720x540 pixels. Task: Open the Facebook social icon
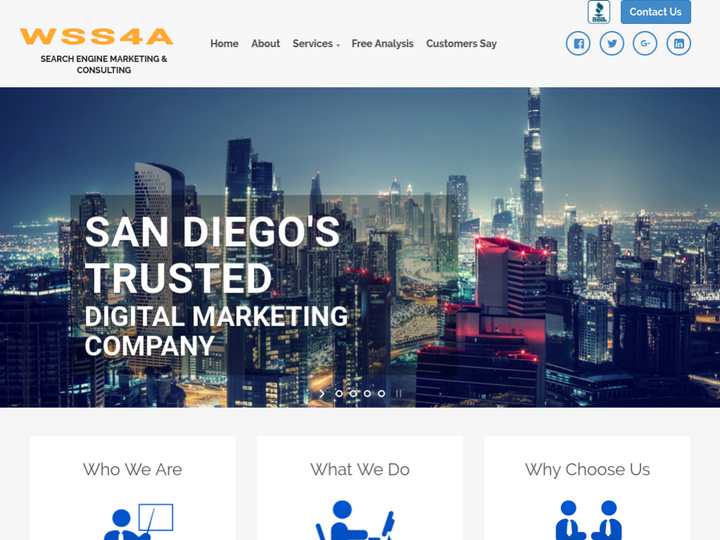tap(578, 44)
